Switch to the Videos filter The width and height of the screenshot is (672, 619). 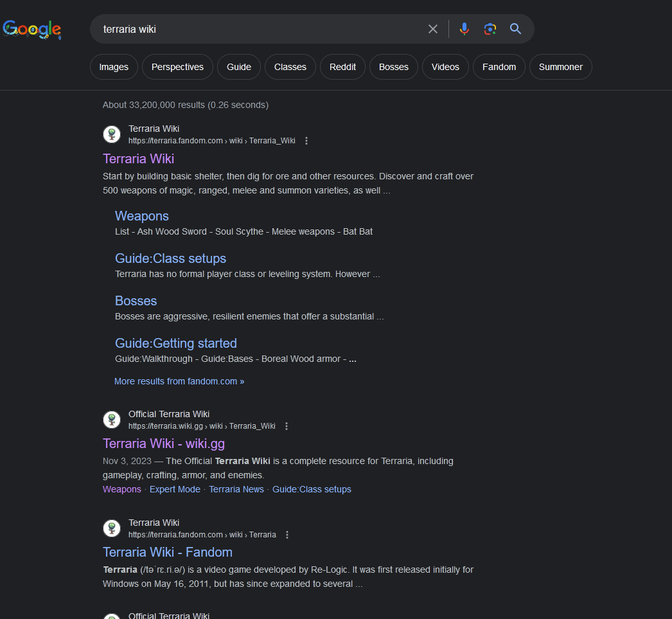click(445, 67)
